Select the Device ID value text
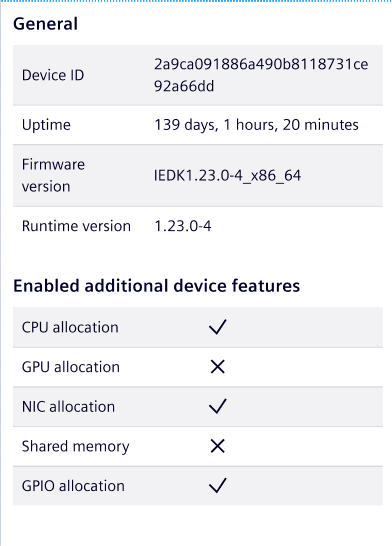The image size is (392, 546). pyautogui.click(x=261, y=75)
